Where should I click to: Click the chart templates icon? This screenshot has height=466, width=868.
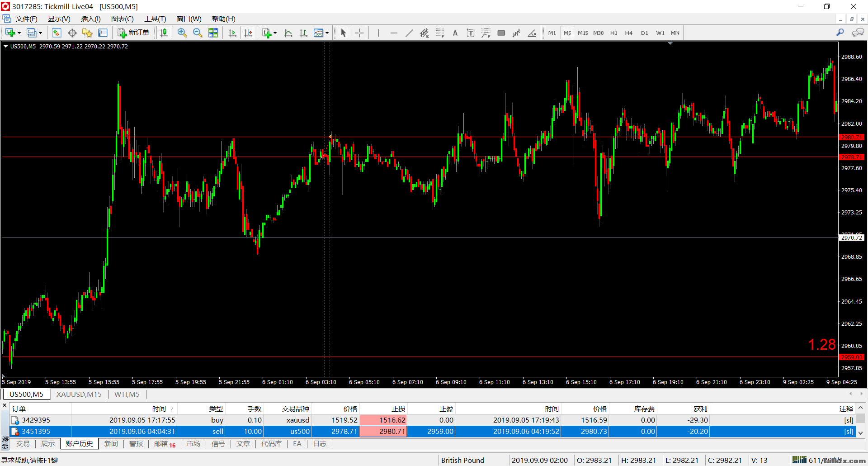click(319, 33)
